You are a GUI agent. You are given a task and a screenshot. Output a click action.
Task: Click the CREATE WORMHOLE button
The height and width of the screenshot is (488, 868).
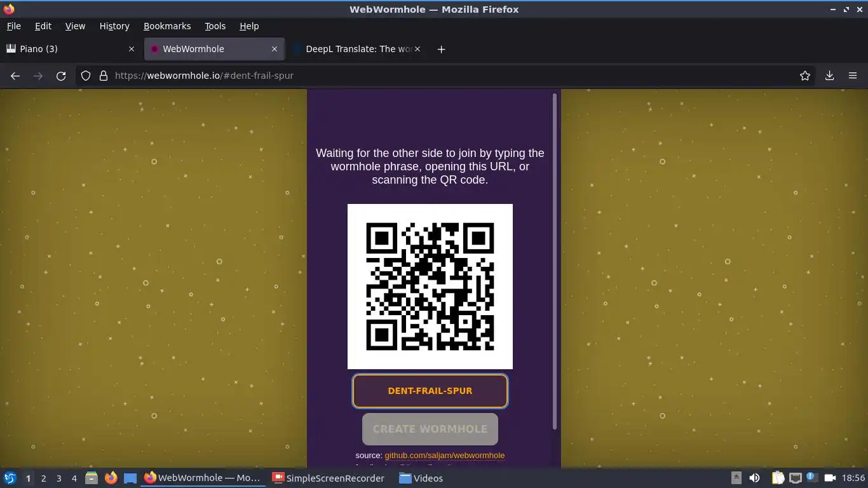point(430,429)
